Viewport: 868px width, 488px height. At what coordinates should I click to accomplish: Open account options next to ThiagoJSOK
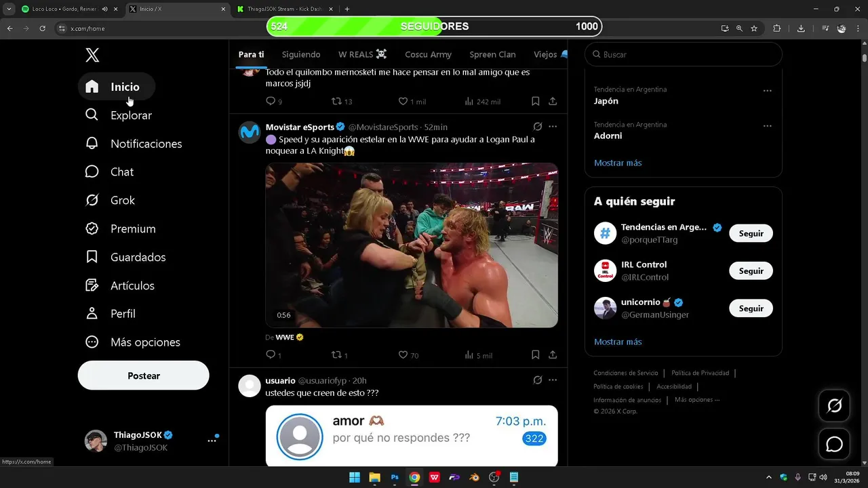(x=212, y=441)
